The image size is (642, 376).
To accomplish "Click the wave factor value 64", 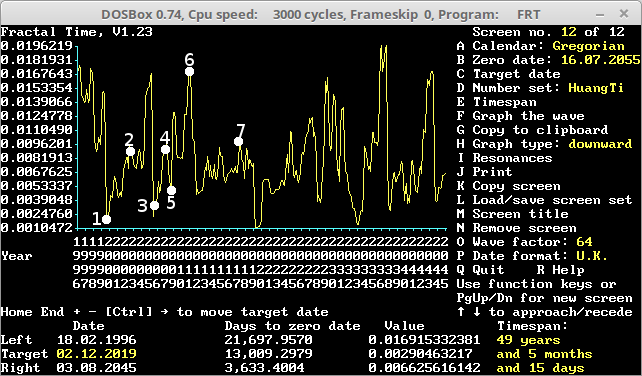I will click(x=584, y=242).
